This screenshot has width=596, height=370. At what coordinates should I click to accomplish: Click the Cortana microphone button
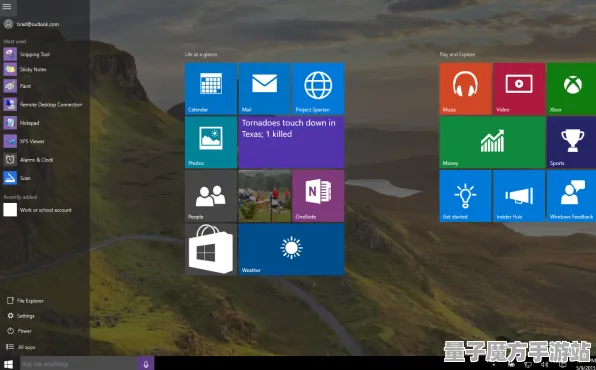[146, 364]
